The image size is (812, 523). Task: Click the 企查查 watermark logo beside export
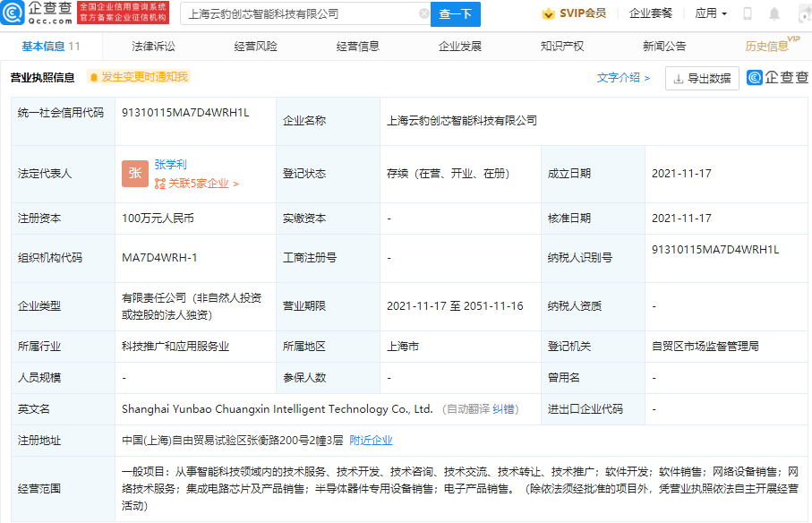[x=777, y=78]
